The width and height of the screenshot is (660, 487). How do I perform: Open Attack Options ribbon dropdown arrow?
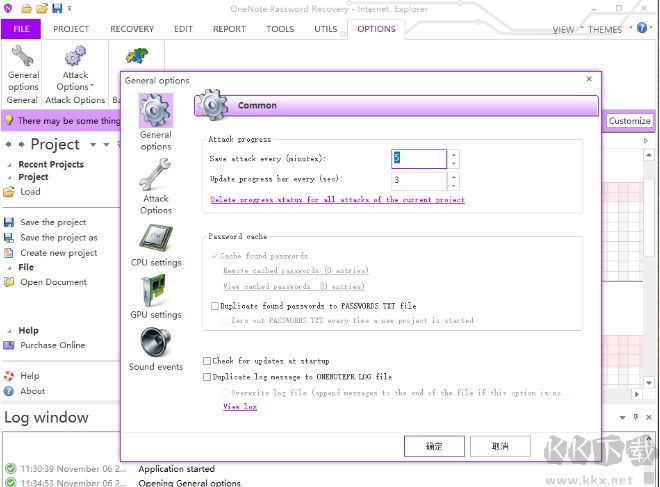tap(91, 86)
